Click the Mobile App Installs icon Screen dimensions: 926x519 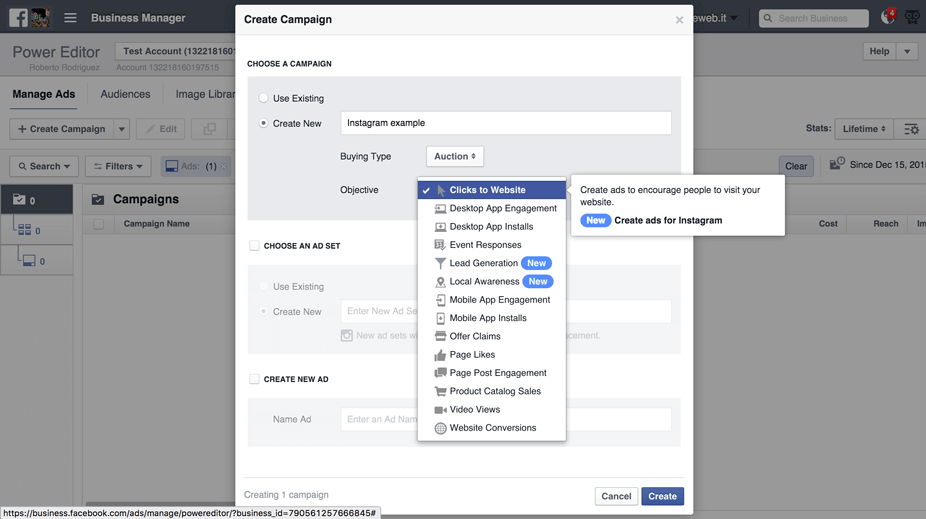point(440,318)
